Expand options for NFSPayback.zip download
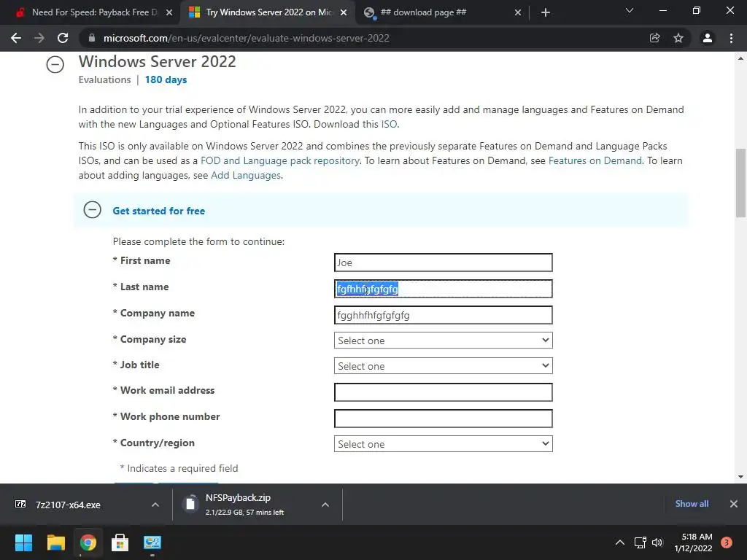Viewport: 747px width, 560px height. pyautogui.click(x=325, y=505)
